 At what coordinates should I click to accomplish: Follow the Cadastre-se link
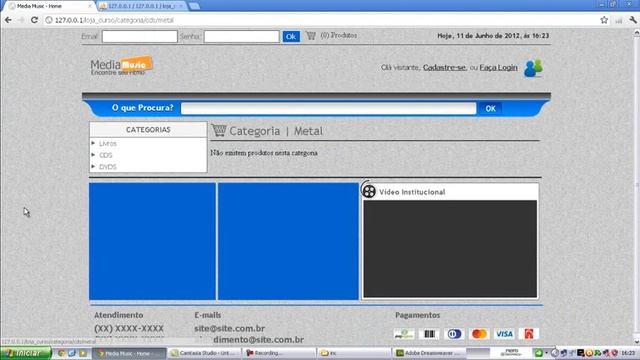tap(444, 67)
